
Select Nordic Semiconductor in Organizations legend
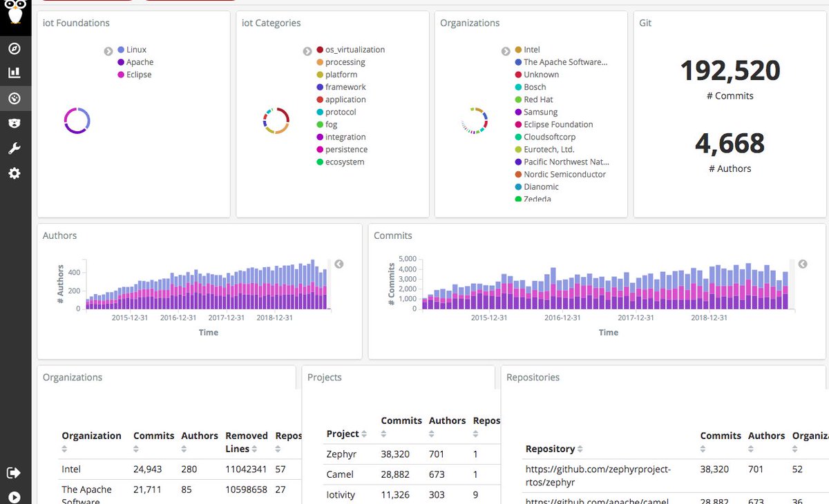tap(560, 174)
